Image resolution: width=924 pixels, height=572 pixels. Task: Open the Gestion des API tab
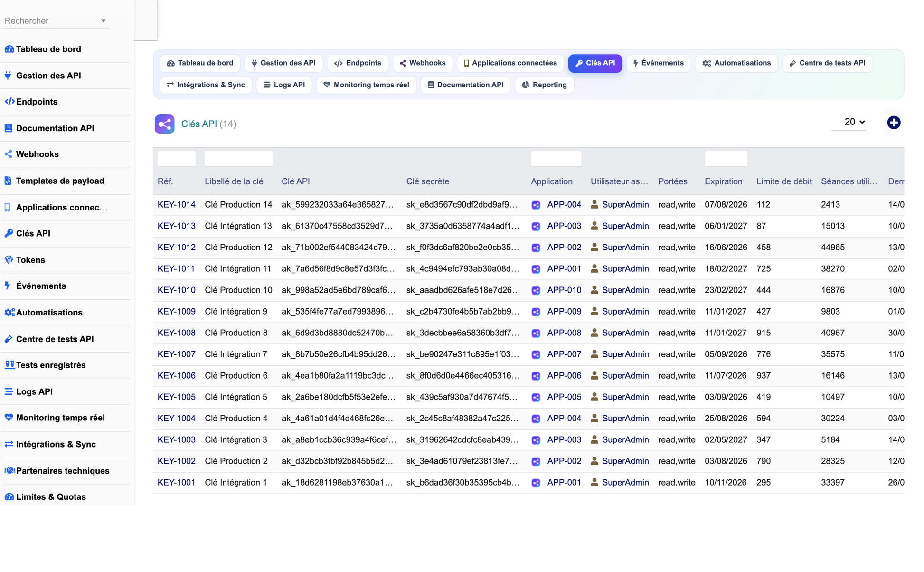283,63
